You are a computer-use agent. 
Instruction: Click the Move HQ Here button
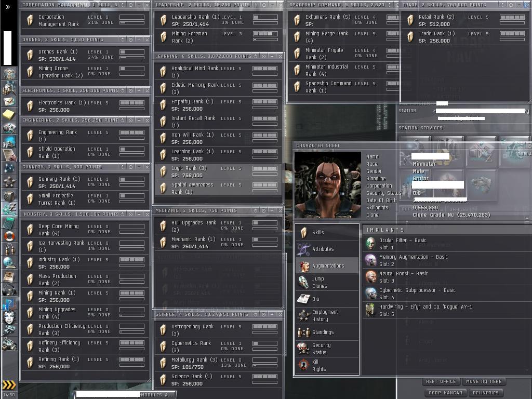pyautogui.click(x=484, y=381)
